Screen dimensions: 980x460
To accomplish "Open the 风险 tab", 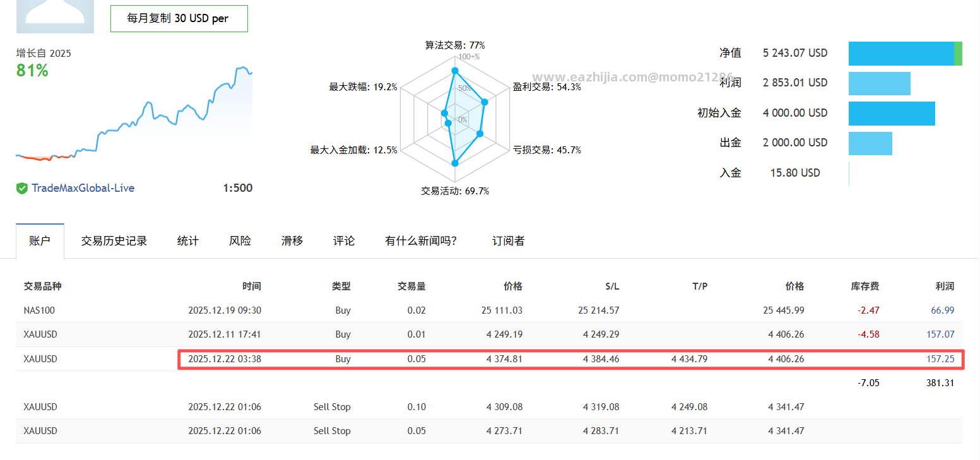I will [x=240, y=241].
